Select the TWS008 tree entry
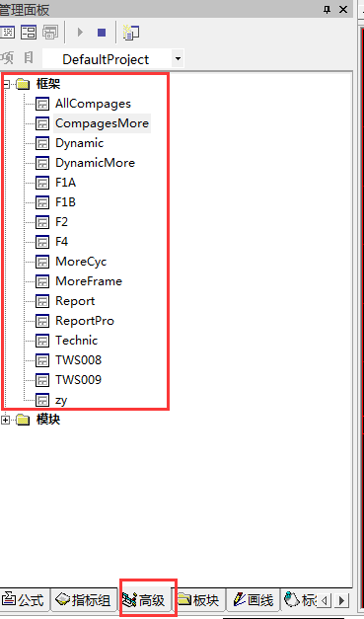The width and height of the screenshot is (364, 619). coord(79,360)
